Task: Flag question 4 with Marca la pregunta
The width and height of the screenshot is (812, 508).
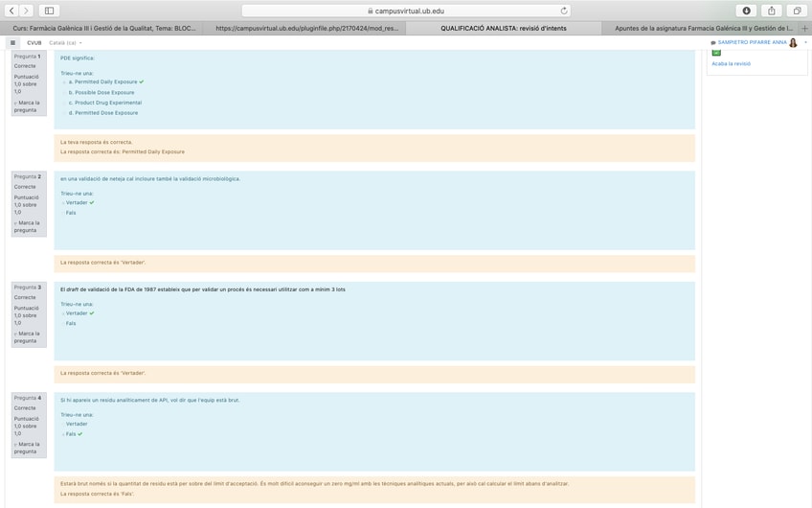Action: pos(27,448)
